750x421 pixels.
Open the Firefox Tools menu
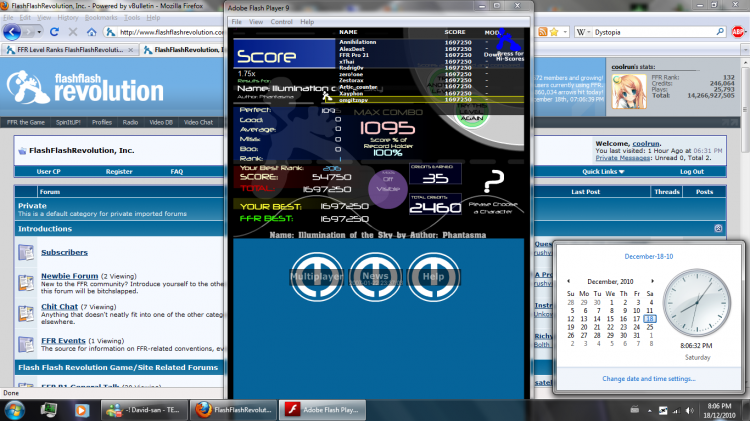click(132, 18)
